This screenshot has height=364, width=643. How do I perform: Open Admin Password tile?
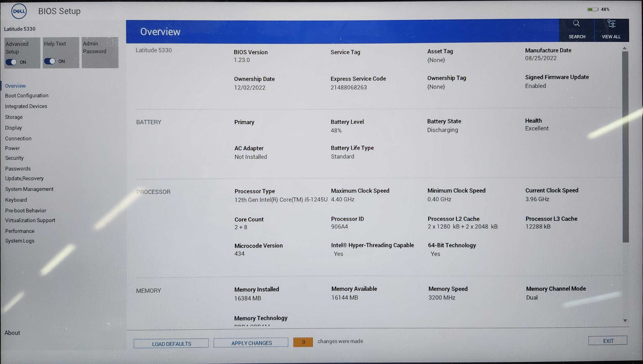(x=100, y=53)
